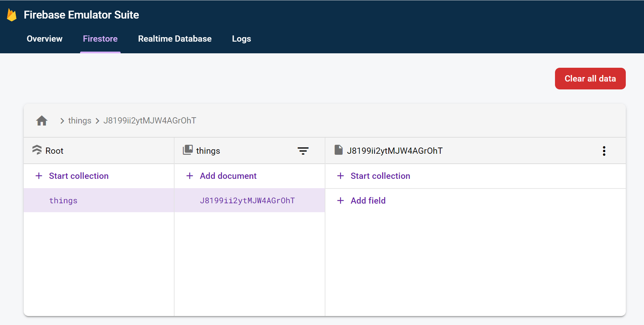Select document J8199ii2ytMJW4AGrOhT in the things list
Image resolution: width=644 pixels, height=325 pixels.
pyautogui.click(x=247, y=201)
